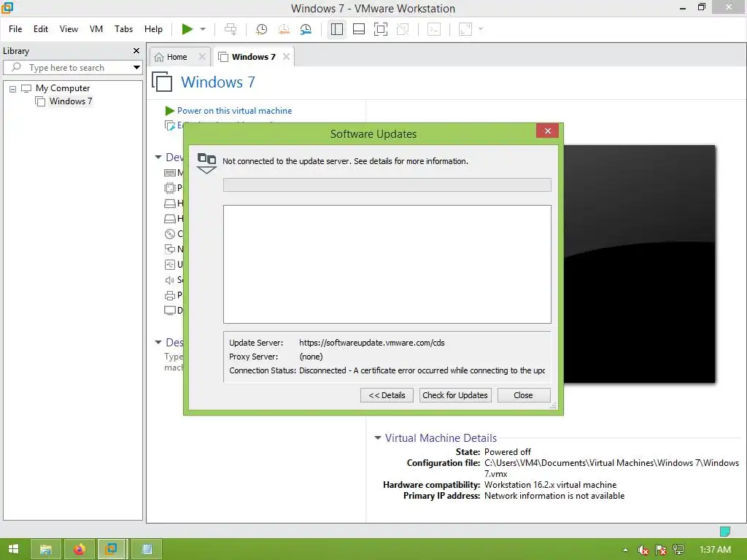The image size is (747, 560).
Task: Click the Unity mode toolbar icon
Action: click(403, 29)
